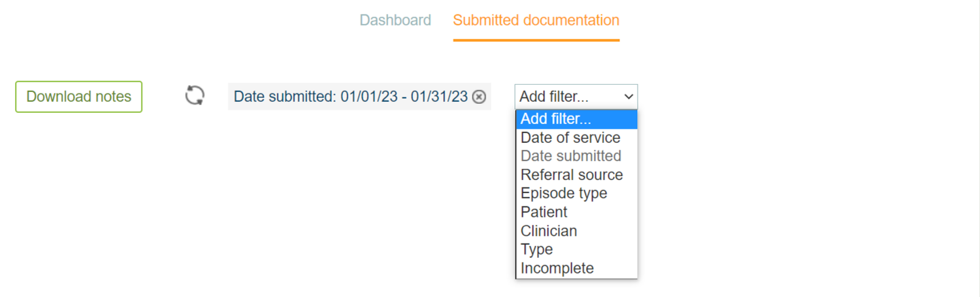The width and height of the screenshot is (980, 297).
Task: Click the Add filter dropdown chevron arrow
Action: (x=629, y=97)
